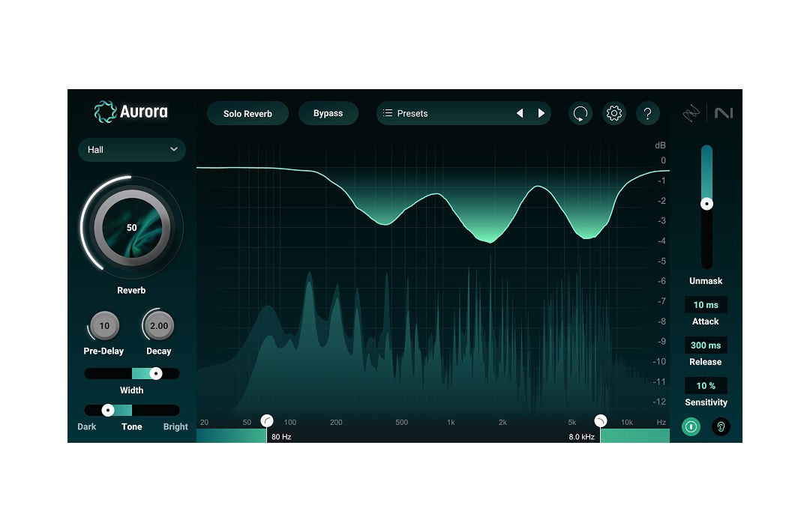Open the Hall reverb type dropdown

[x=132, y=150]
